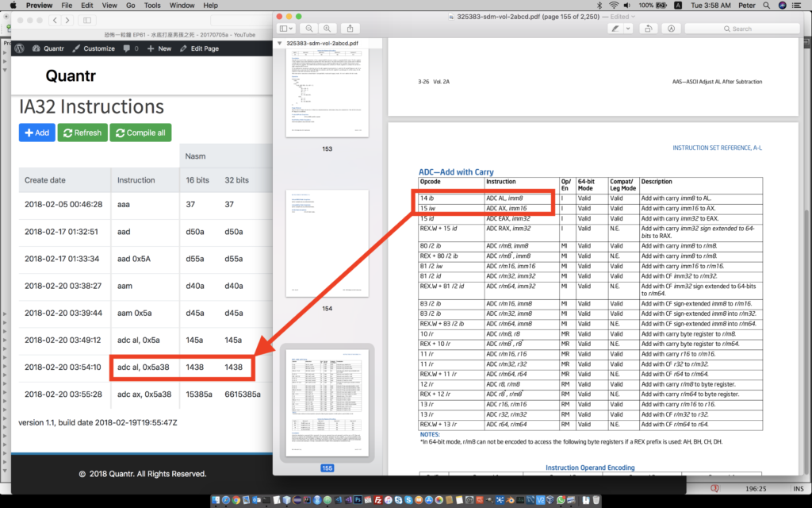Open the Preview app menu
This screenshot has height=508, width=812.
pyautogui.click(x=40, y=6)
